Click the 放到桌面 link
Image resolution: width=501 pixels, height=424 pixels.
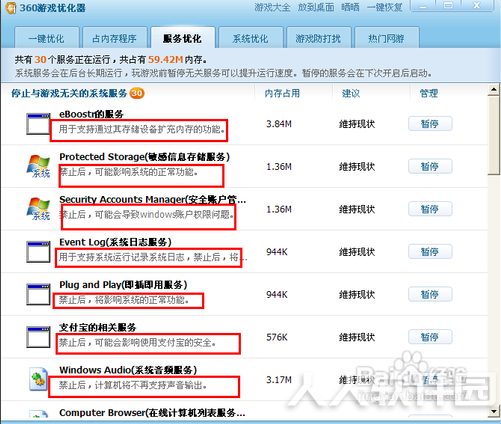click(316, 7)
